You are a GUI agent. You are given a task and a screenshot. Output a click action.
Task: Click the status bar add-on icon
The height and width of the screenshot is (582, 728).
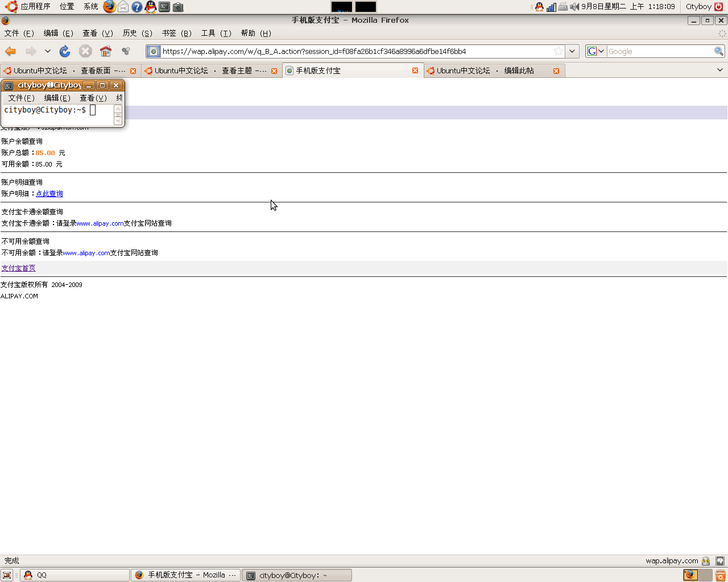pyautogui.click(x=720, y=561)
